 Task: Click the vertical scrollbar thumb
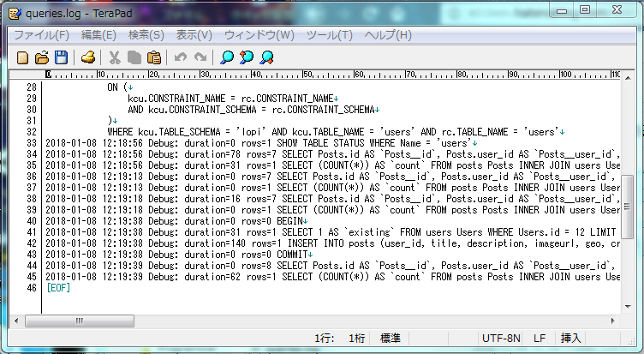point(628,207)
